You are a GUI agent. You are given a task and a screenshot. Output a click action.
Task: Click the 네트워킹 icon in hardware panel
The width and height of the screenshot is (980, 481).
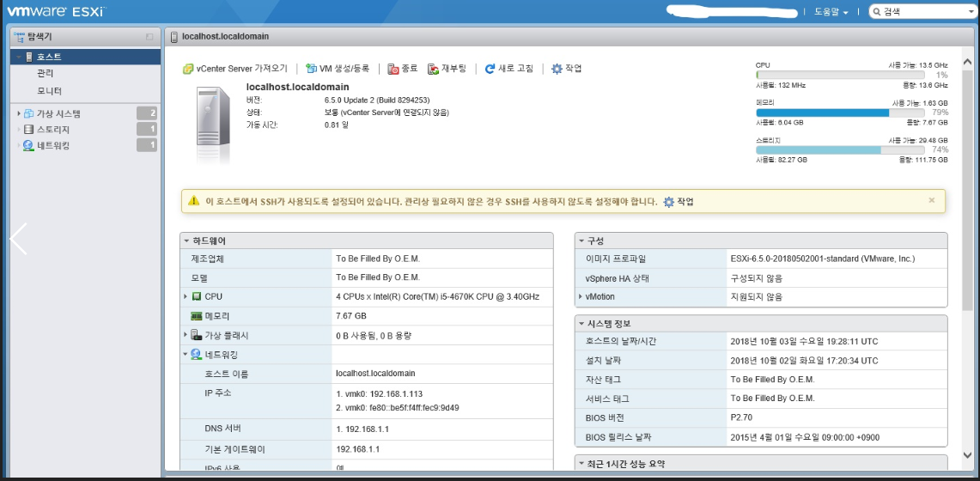(x=196, y=355)
